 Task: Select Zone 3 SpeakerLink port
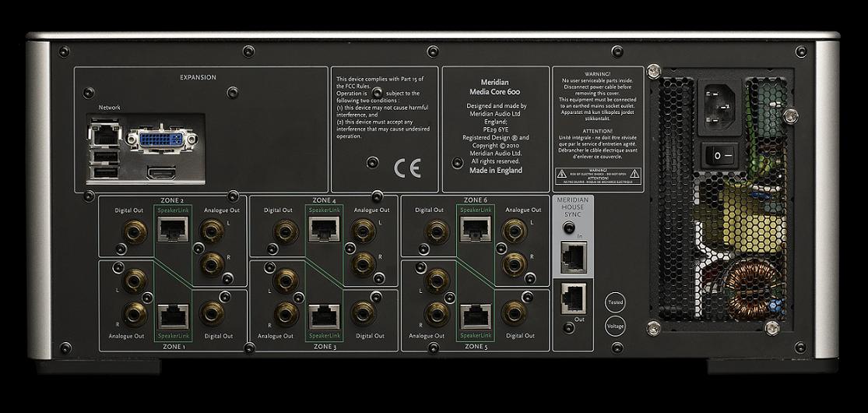click(324, 316)
